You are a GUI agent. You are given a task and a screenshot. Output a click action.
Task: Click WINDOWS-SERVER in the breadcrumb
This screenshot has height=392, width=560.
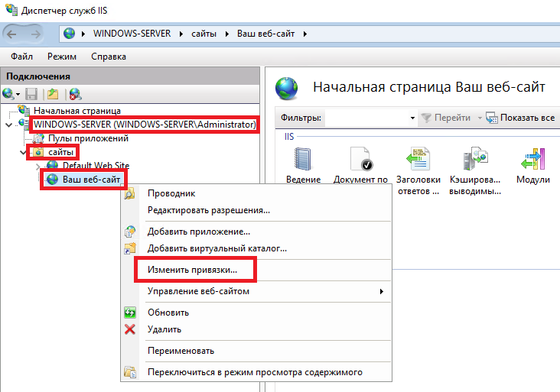(132, 34)
